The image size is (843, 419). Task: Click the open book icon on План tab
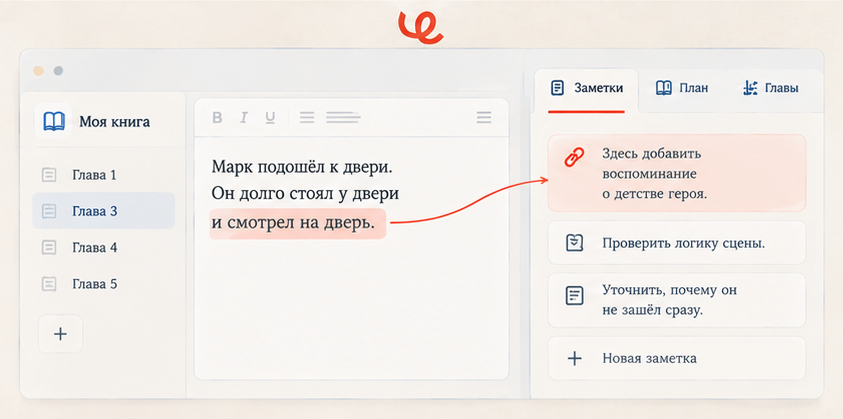664,88
